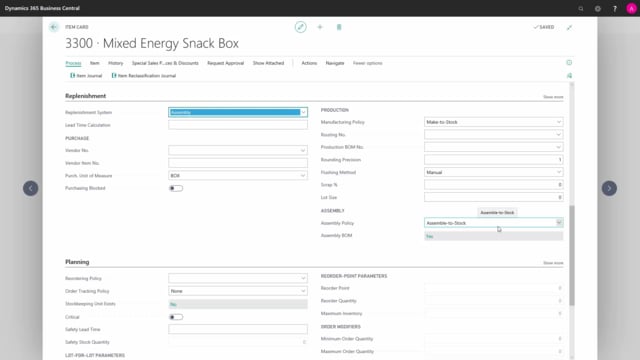Toggle the Purchasing Blocked switch

coord(176,188)
